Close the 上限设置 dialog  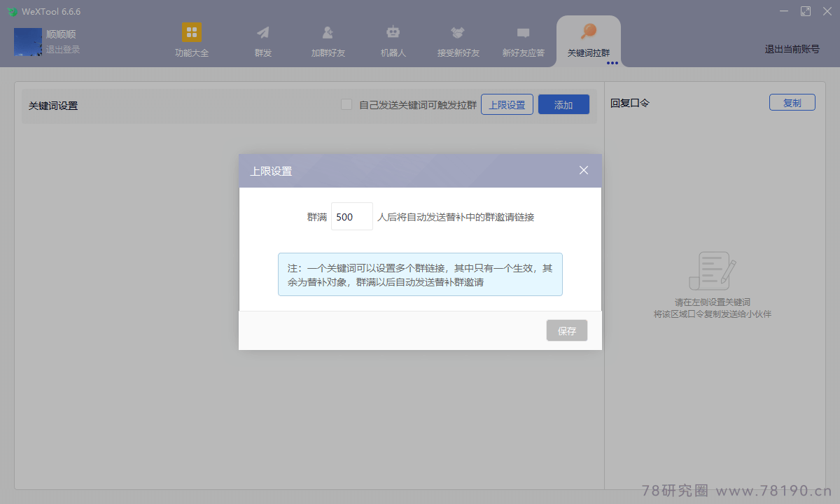point(583,169)
